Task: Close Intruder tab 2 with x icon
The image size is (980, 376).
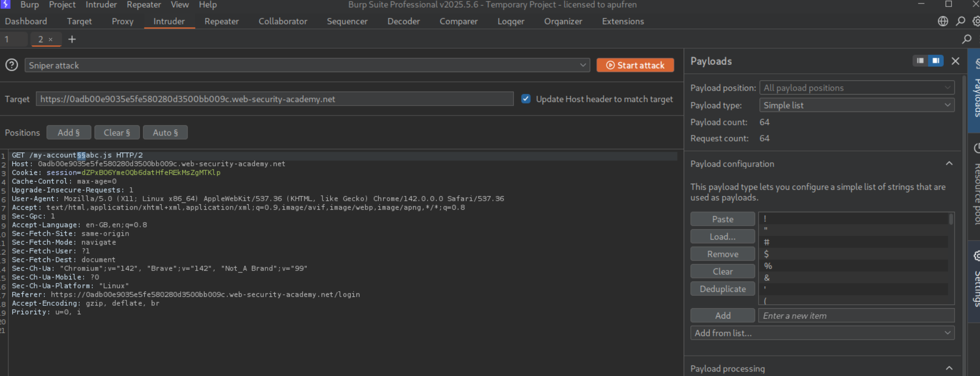Action: 51,39
